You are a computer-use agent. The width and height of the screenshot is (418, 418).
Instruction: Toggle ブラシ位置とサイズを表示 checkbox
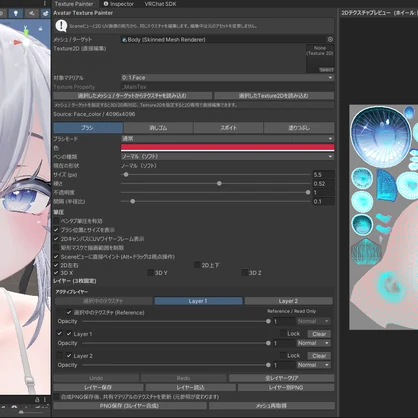pos(56,230)
